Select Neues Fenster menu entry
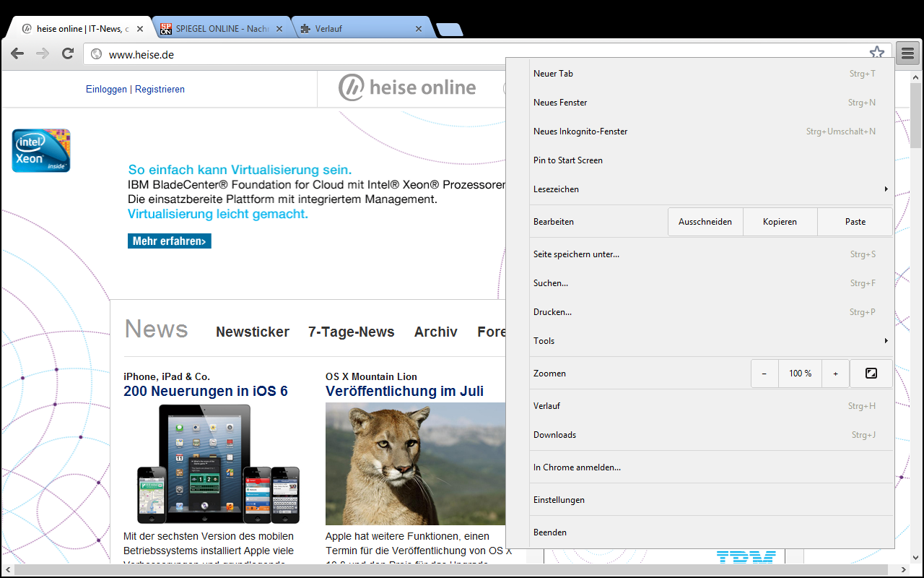The width and height of the screenshot is (924, 578). click(712, 103)
